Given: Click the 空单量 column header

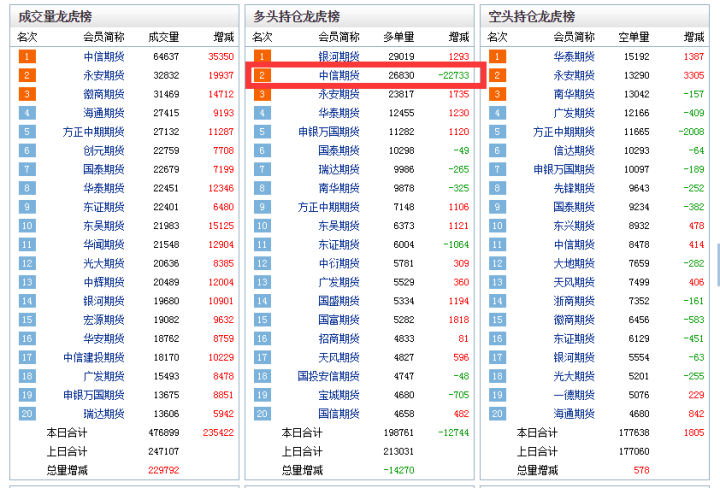Looking at the screenshot, I should coord(634,37).
